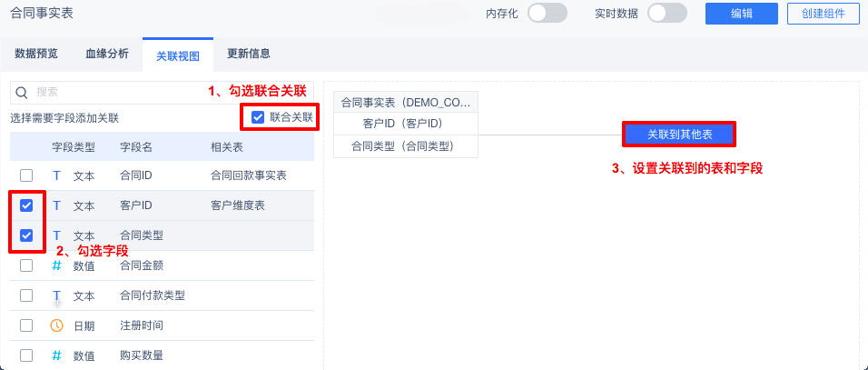Click clock date icon for 注册时间
The image size is (868, 370).
tap(56, 325)
